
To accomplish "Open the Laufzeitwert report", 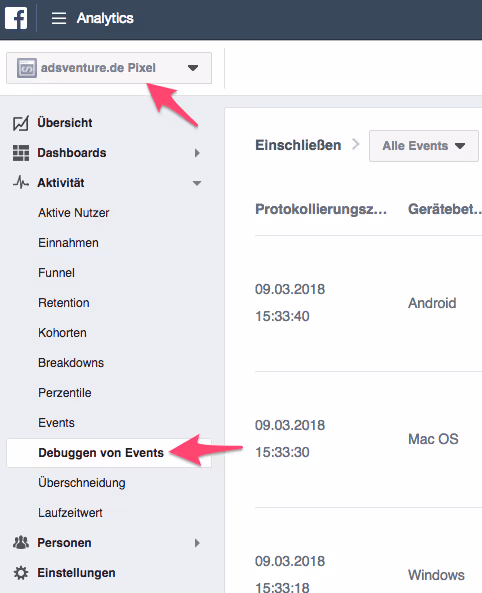I will (x=70, y=513).
